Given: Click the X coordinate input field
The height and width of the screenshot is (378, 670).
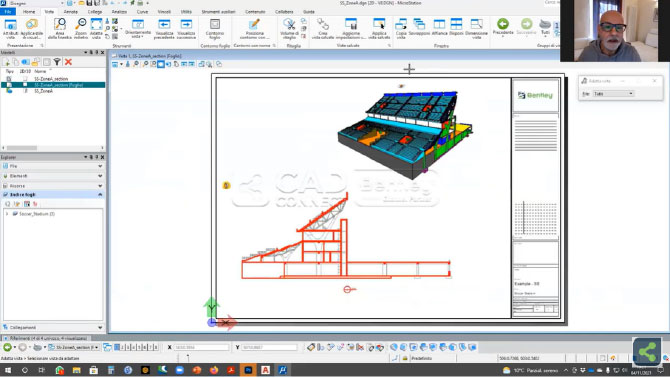Looking at the screenshot, I should (201, 347).
